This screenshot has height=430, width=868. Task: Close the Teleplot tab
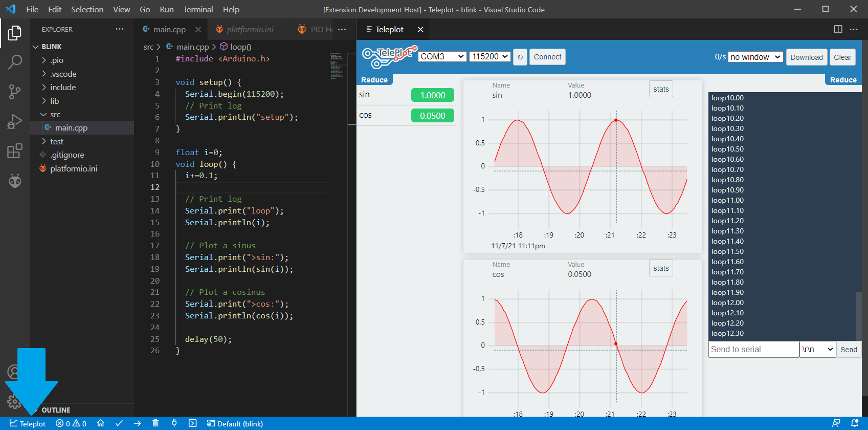click(x=420, y=30)
